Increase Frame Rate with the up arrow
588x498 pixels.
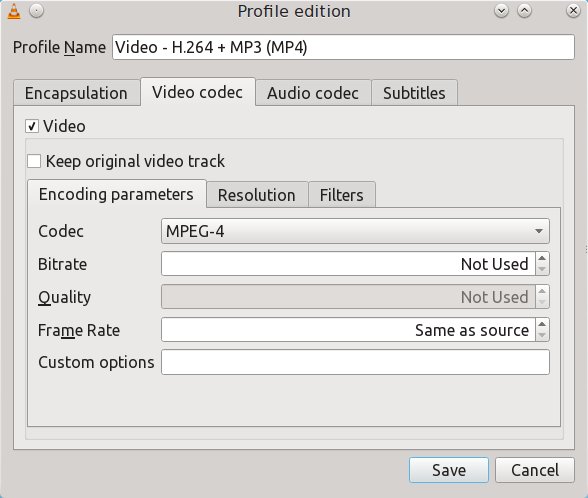click(542, 324)
